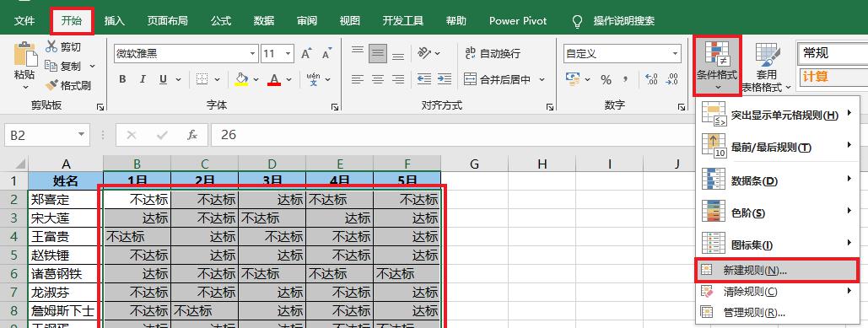Viewport: 868px width, 328px height.
Task: Switch to the 插入 Insert tab
Action: pyautogui.click(x=115, y=21)
